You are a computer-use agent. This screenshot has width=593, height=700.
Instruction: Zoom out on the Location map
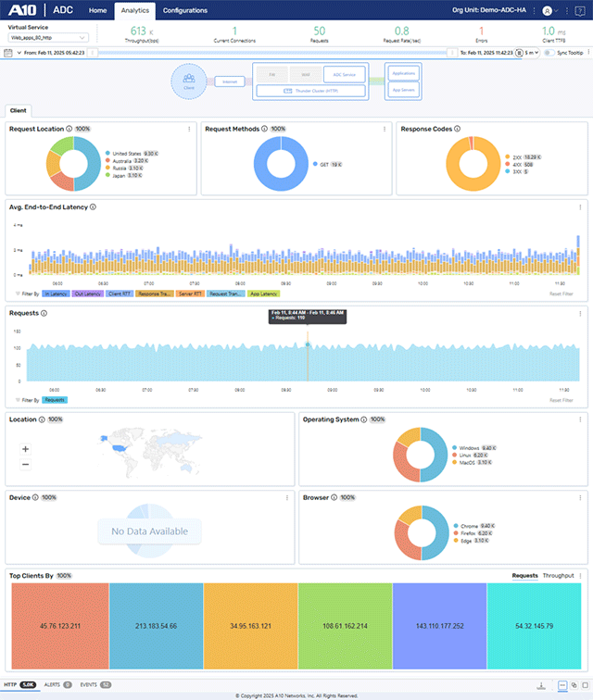point(24,464)
